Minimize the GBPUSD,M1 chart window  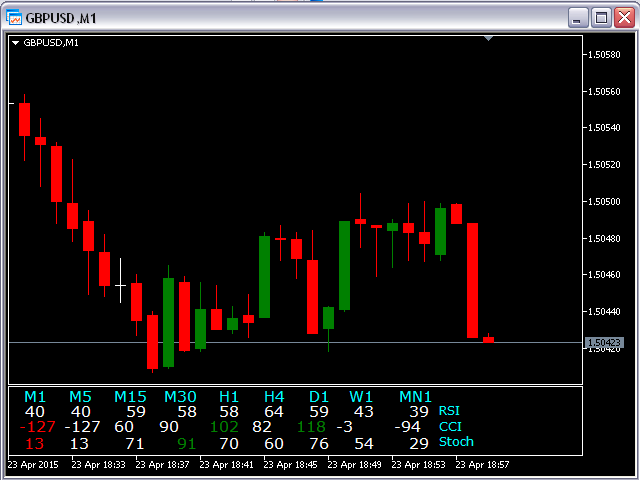point(578,18)
